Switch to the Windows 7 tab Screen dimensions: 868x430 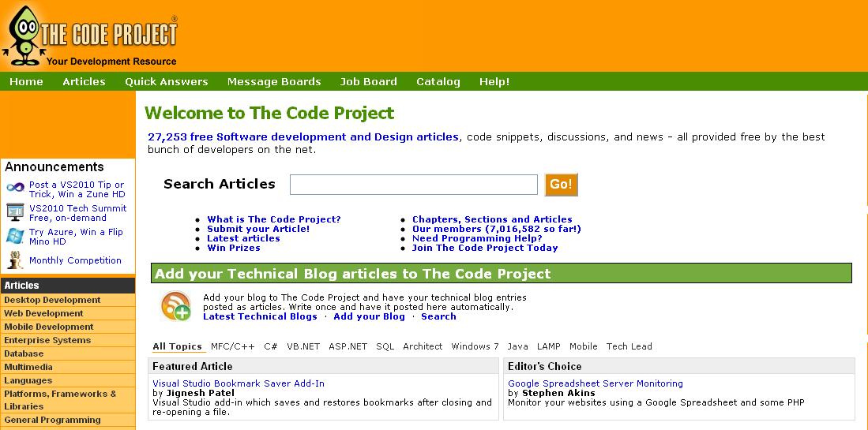(475, 346)
